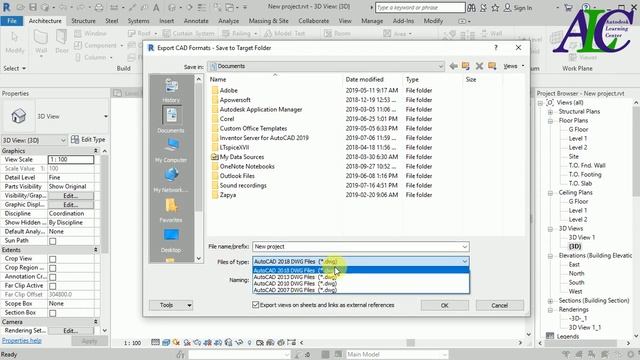The width and height of the screenshot is (640, 360).
Task: Click the keyword search box
Action: (x=420, y=7)
